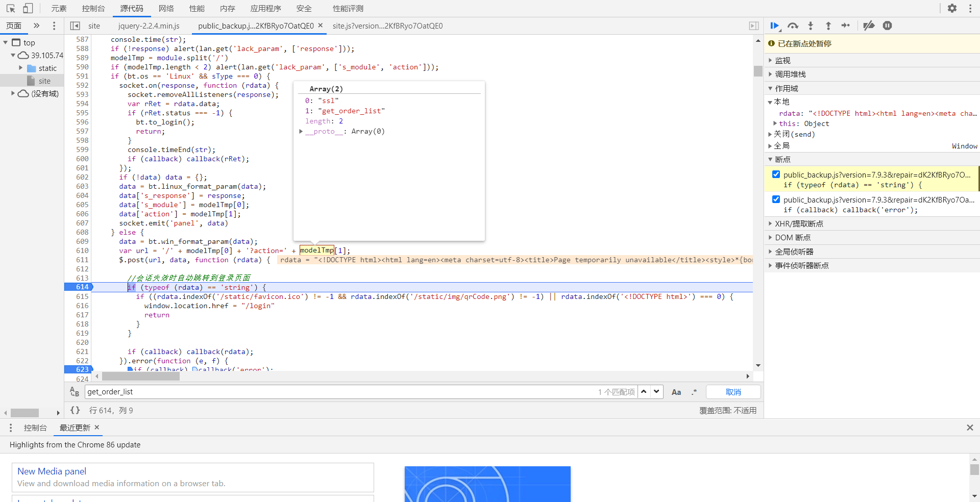980x502 pixels.
Task: Hide the file navigator sidebar
Action: tap(75, 26)
